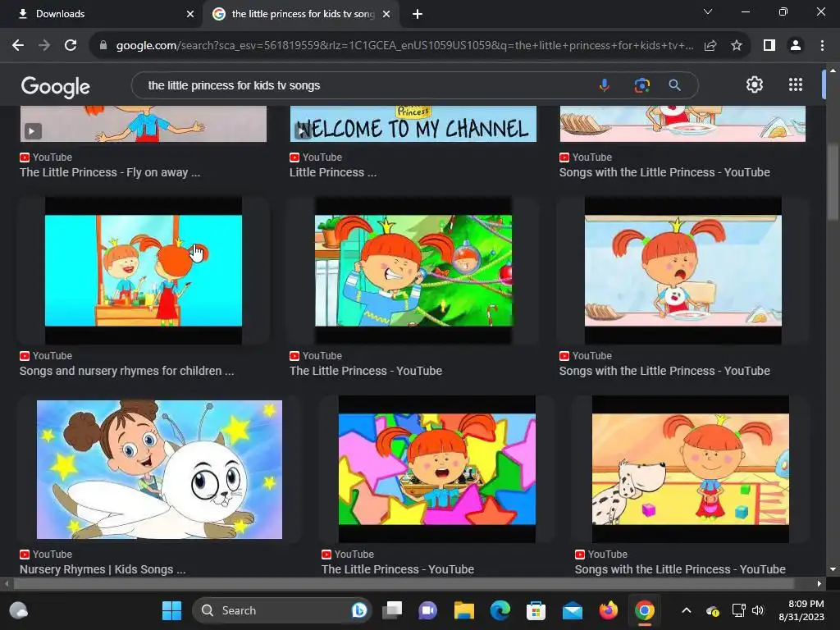Close the Downloads tab
The height and width of the screenshot is (630, 840).
(190, 14)
